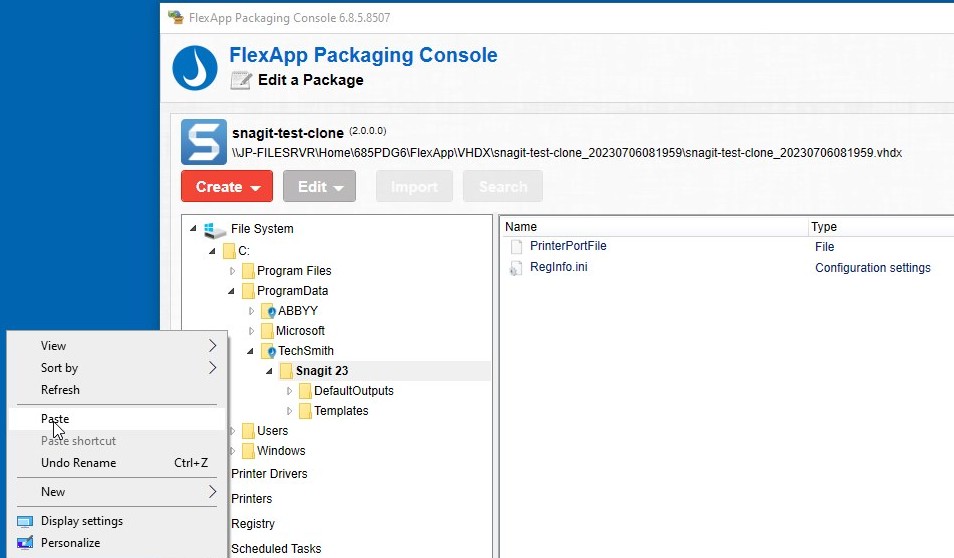Click the File System drive icon
Image resolution: width=954 pixels, height=558 pixels.
pyautogui.click(x=215, y=229)
